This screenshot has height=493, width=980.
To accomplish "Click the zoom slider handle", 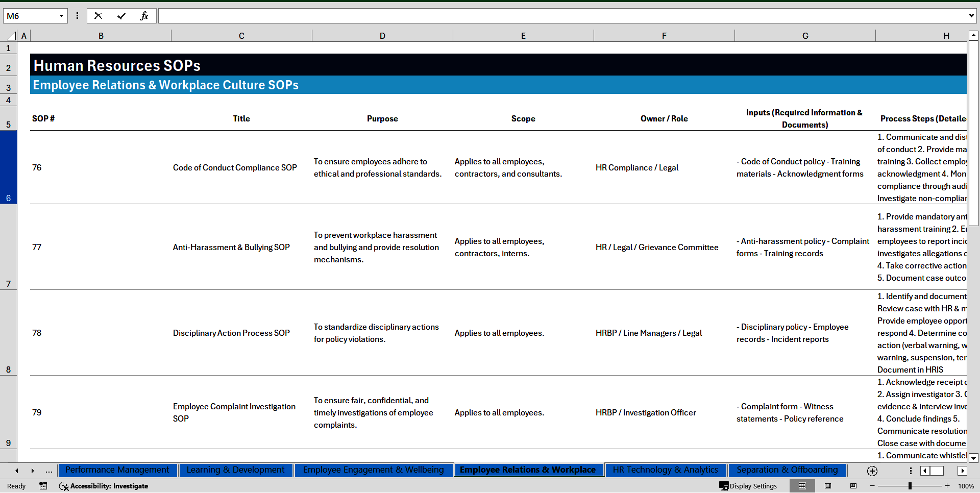I will (910, 486).
